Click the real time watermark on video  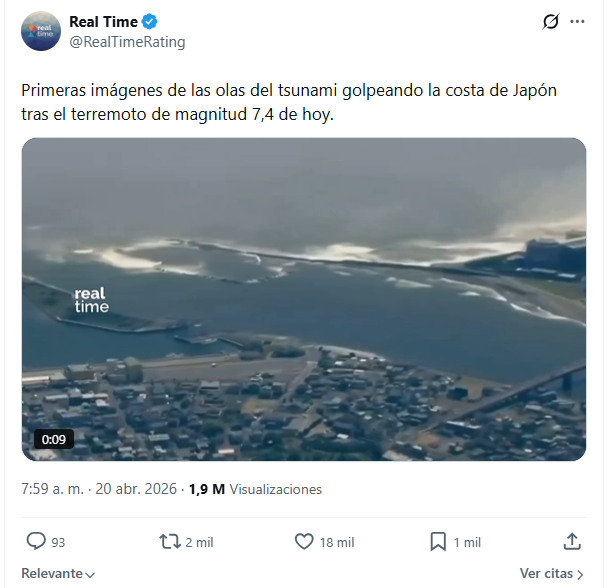[x=92, y=300]
